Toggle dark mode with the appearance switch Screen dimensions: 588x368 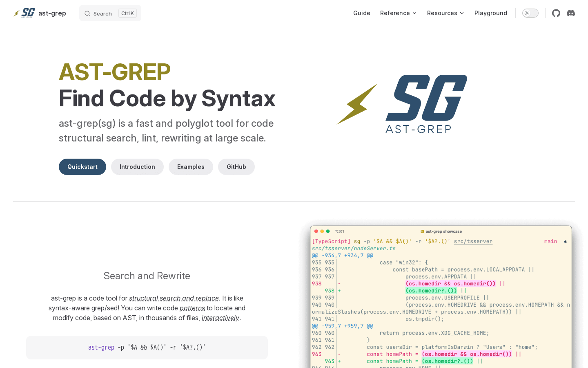tap(530, 13)
